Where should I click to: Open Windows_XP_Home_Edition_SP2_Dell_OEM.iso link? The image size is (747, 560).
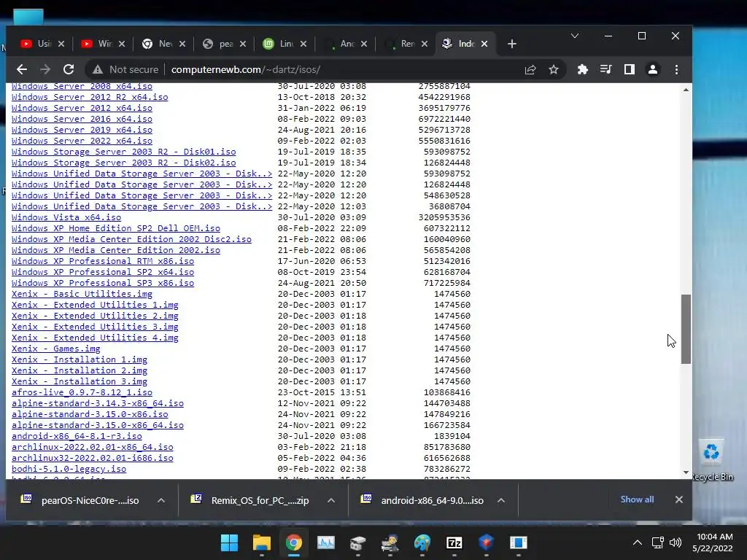click(116, 228)
